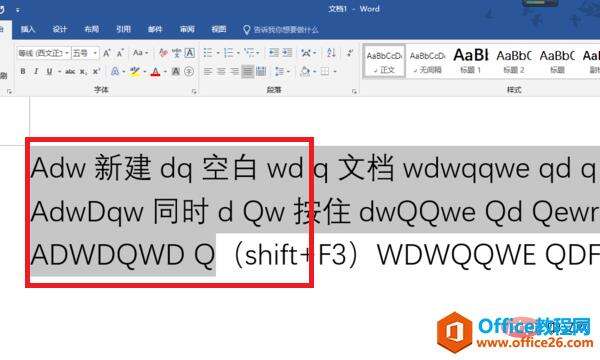This screenshot has height=360, width=600.
Task: Toggle strikethrough formatting
Action: click(70, 71)
